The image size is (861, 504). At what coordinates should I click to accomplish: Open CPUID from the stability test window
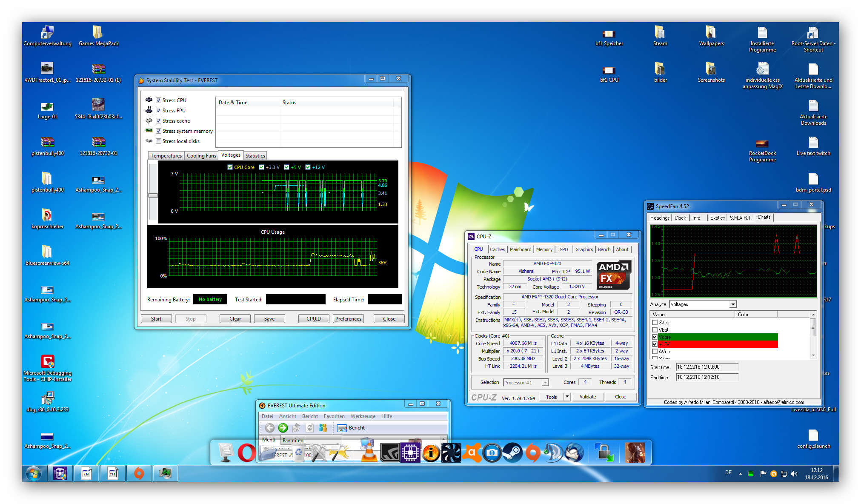(x=314, y=319)
